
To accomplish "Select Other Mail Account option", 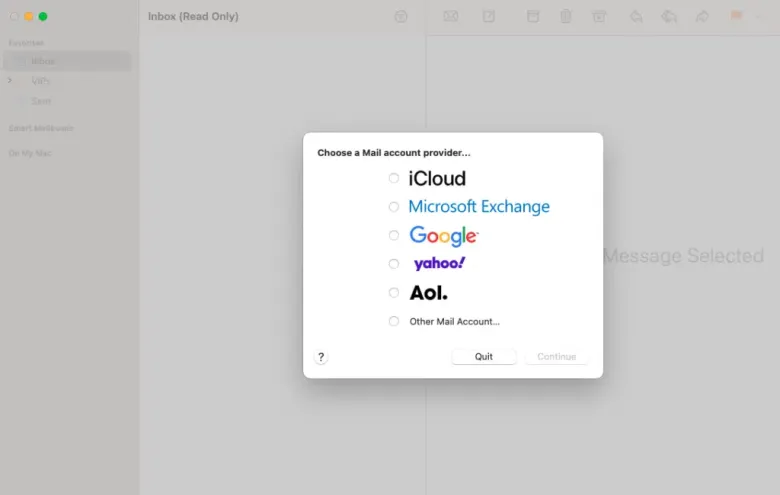I will tap(394, 321).
